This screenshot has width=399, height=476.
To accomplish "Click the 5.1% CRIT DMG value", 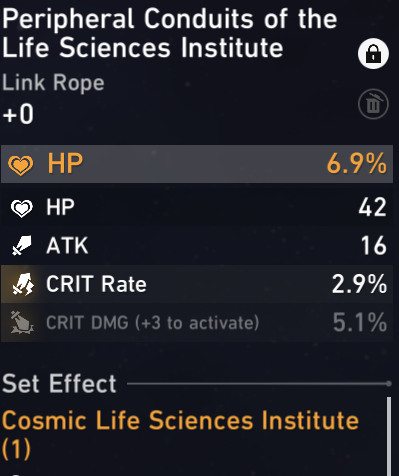I will coord(360,322).
